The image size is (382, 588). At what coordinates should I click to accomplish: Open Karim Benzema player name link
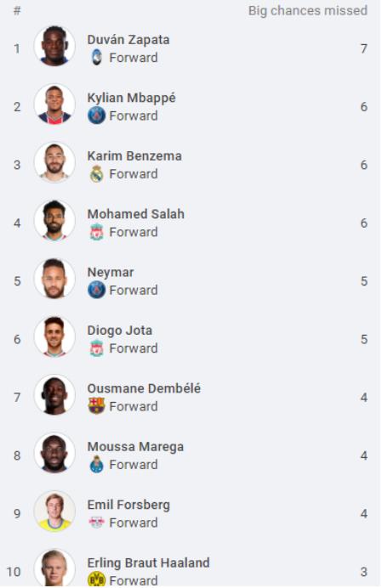(134, 156)
